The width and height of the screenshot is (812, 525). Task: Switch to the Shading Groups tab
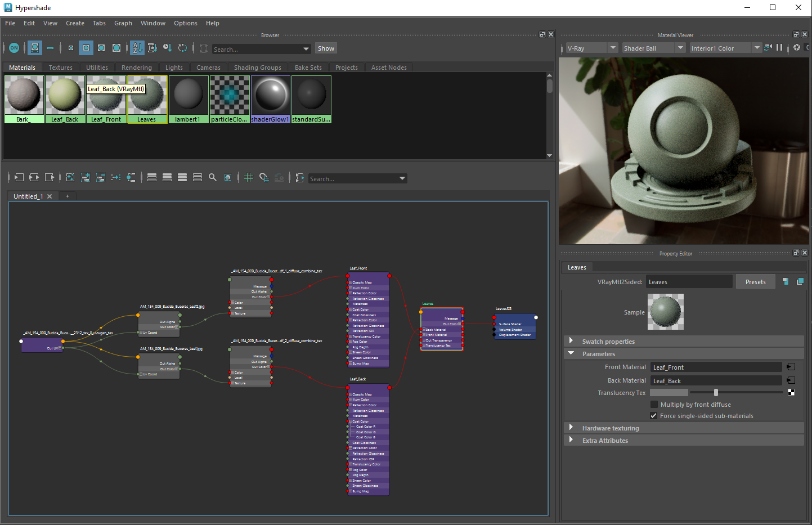(258, 68)
